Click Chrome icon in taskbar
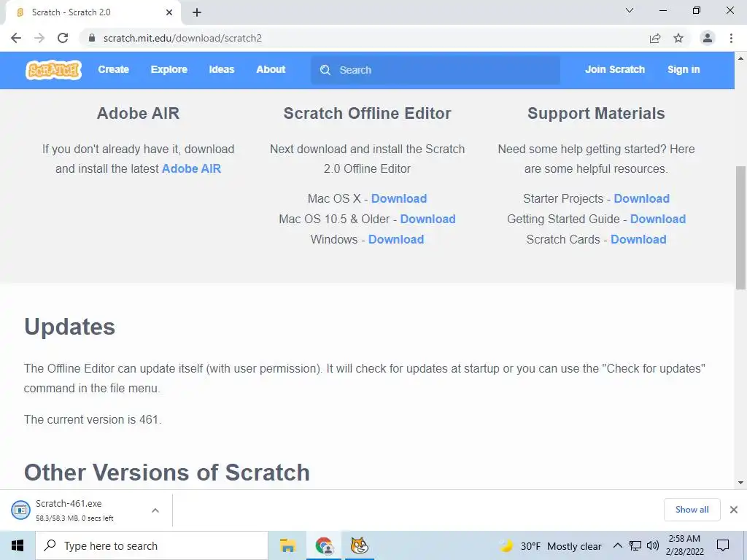Image resolution: width=747 pixels, height=560 pixels. 324,545
